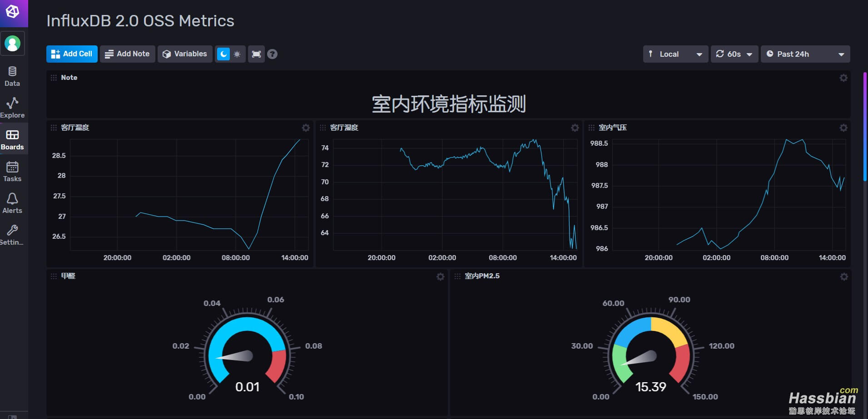Click the 室内气压 cell title
The width and height of the screenshot is (868, 419).
tap(612, 128)
